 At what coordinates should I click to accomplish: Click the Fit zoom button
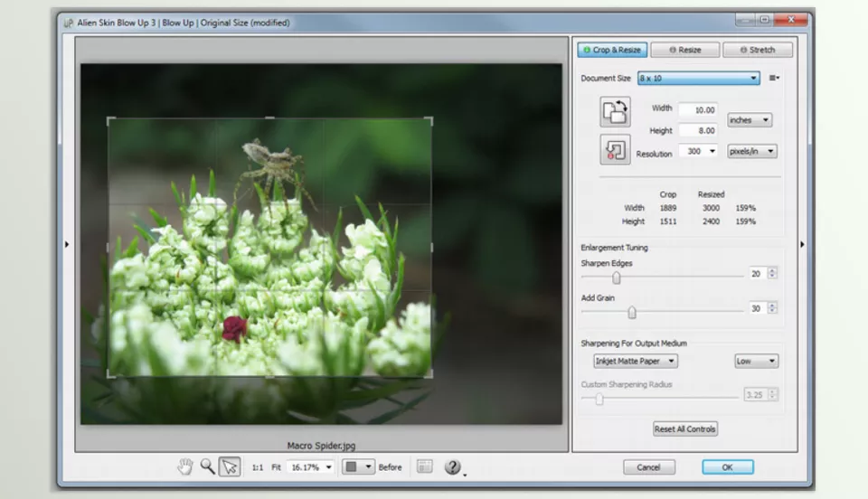tap(277, 467)
